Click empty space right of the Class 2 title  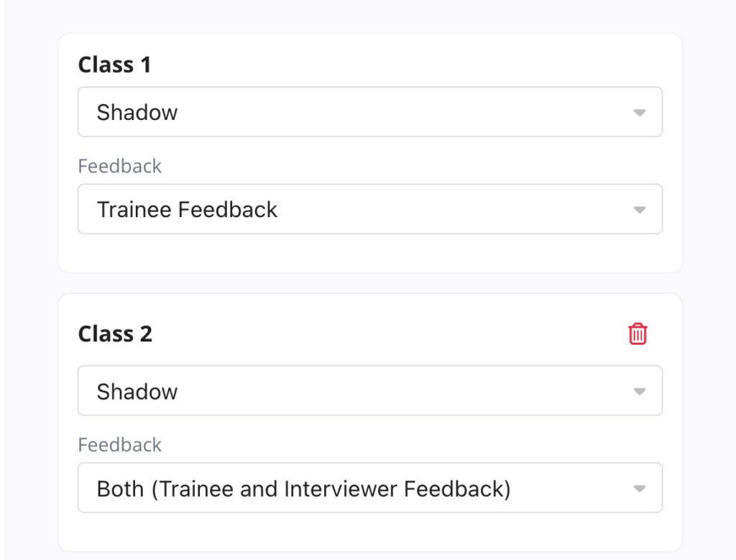point(388,334)
